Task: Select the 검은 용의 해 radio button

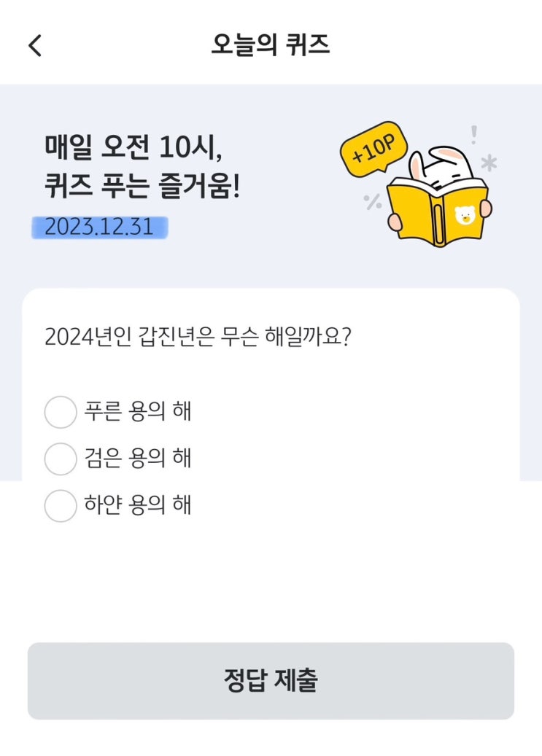Action: 61,459
